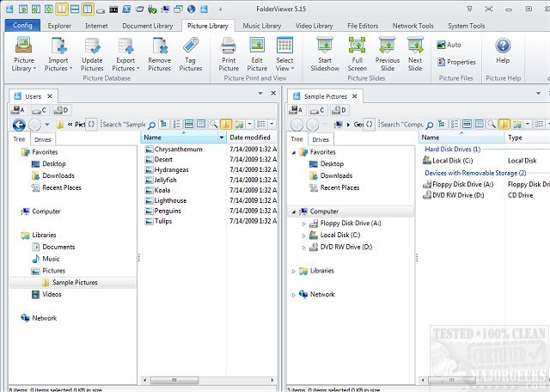Open the Picture Library button in ribbon

pos(24,54)
